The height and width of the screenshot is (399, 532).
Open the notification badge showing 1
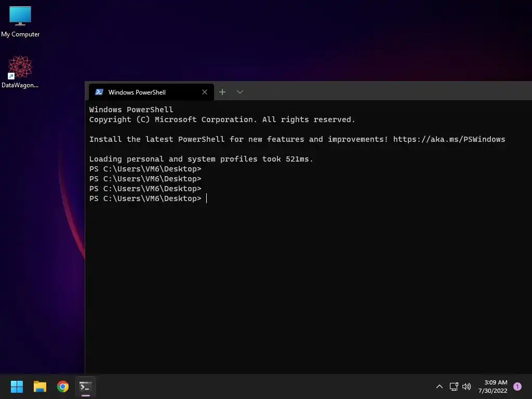(x=517, y=387)
